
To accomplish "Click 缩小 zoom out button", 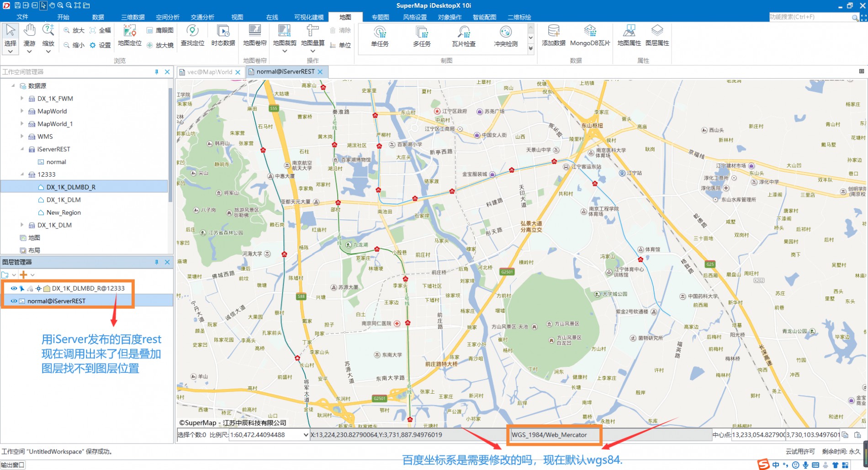I will pos(74,45).
